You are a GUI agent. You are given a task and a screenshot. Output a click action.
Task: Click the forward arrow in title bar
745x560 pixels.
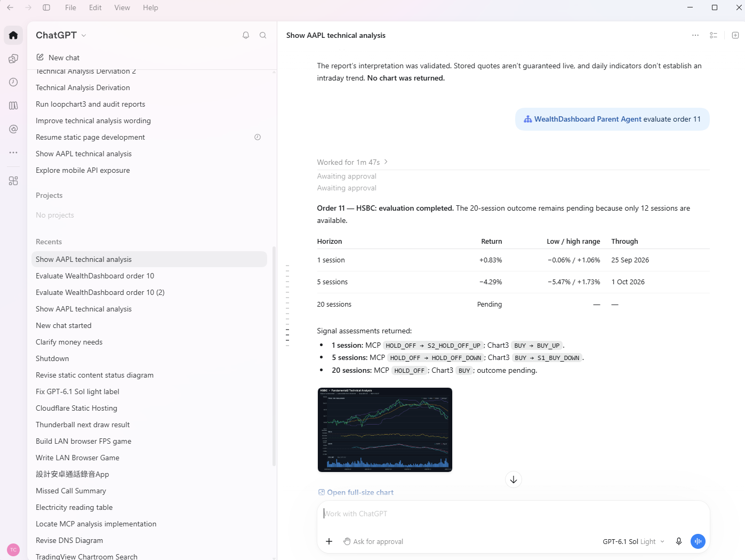28,7
